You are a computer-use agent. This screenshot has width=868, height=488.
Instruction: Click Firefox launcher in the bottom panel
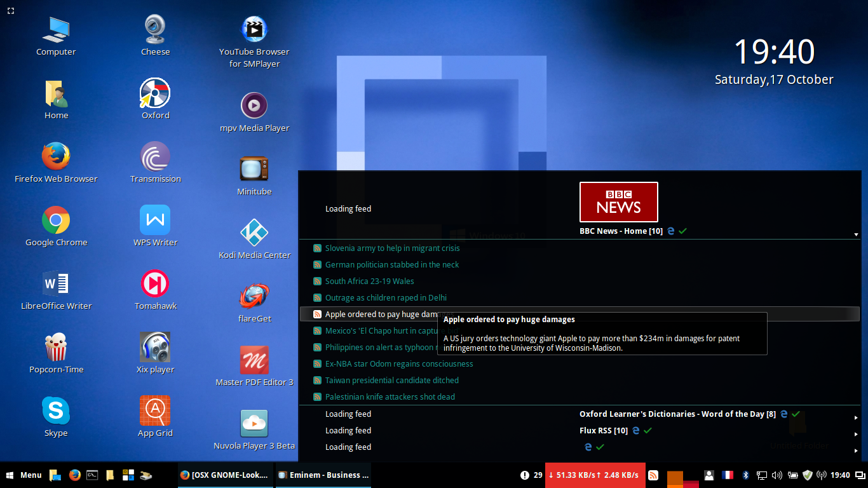[x=74, y=475]
